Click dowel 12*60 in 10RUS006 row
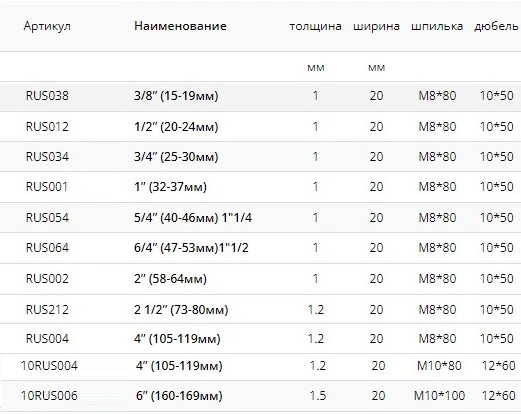521x414 pixels. tap(498, 396)
